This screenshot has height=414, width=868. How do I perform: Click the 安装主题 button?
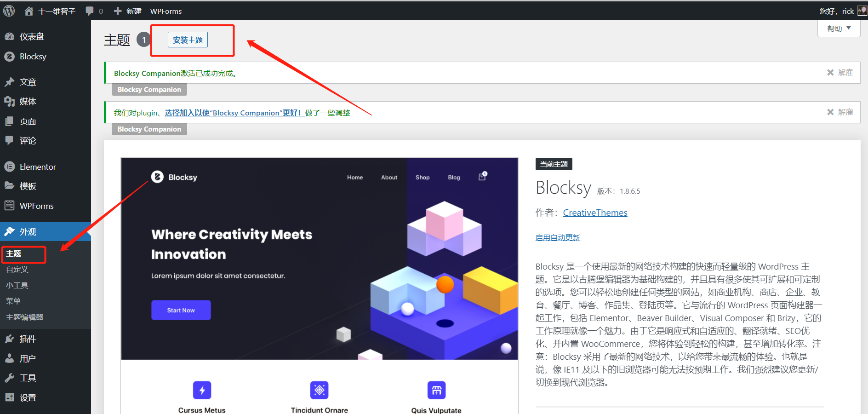pos(188,40)
